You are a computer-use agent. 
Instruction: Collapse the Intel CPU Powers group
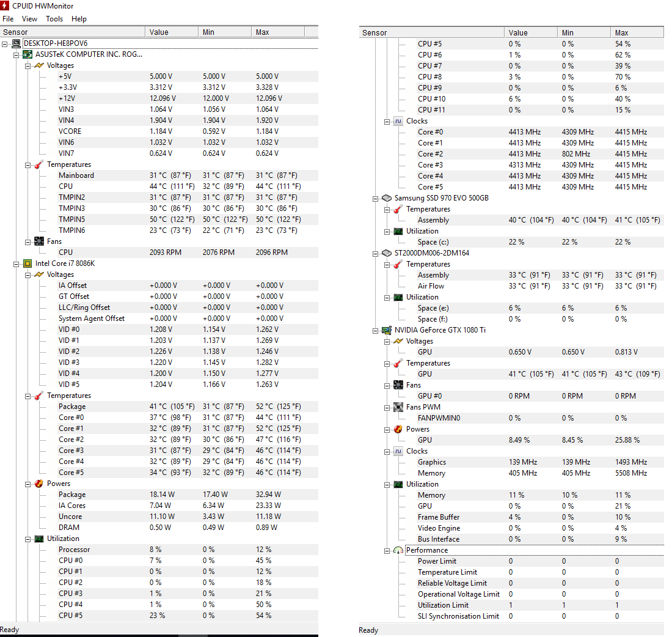pyautogui.click(x=28, y=484)
